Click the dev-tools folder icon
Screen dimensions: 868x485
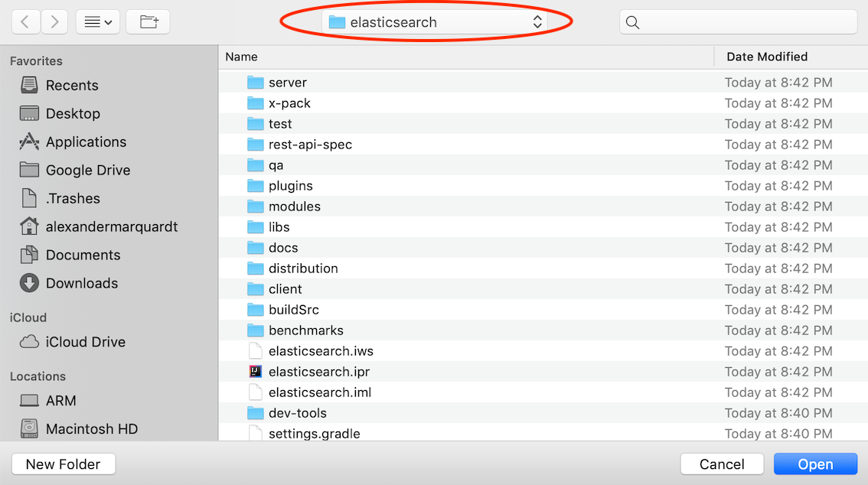tap(255, 413)
